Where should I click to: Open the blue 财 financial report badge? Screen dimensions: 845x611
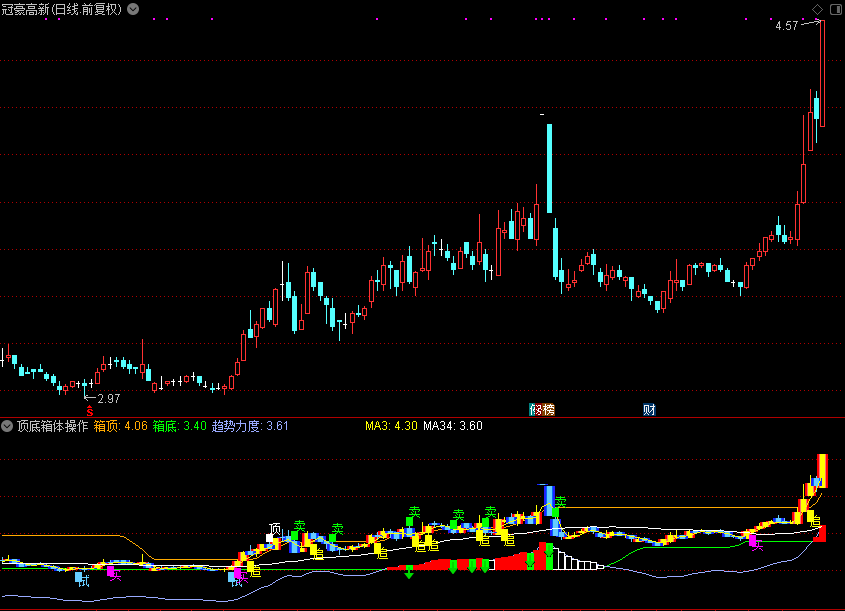[649, 409]
